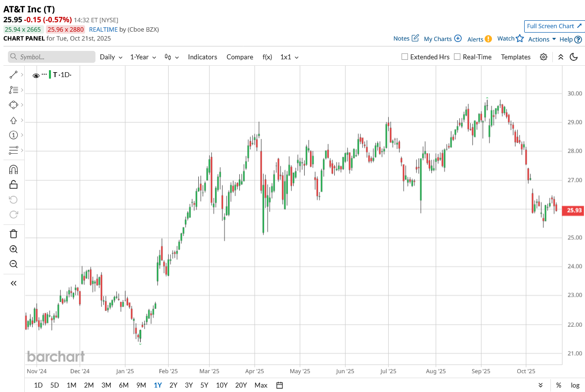The image size is (585, 392).
Task: Click the Full Screen Chart button
Action: (554, 26)
